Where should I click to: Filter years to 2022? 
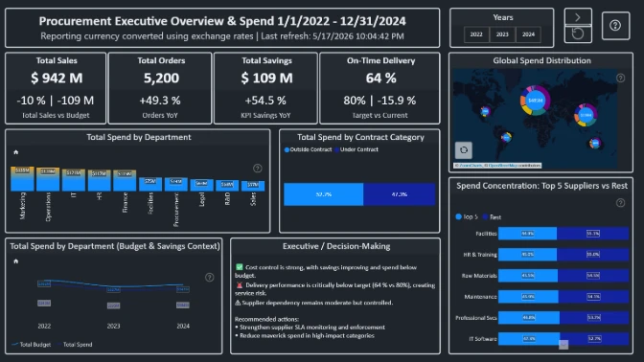(476, 34)
